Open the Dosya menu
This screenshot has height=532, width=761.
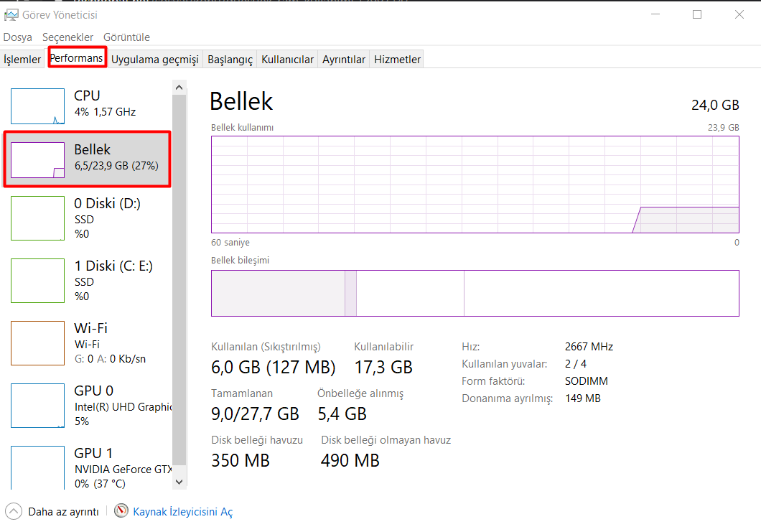point(18,37)
